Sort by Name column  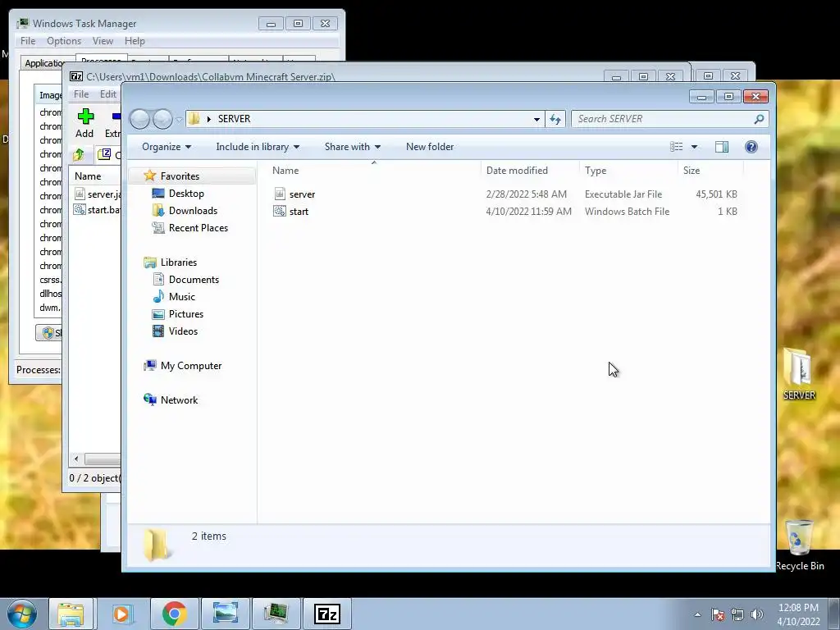(374, 171)
